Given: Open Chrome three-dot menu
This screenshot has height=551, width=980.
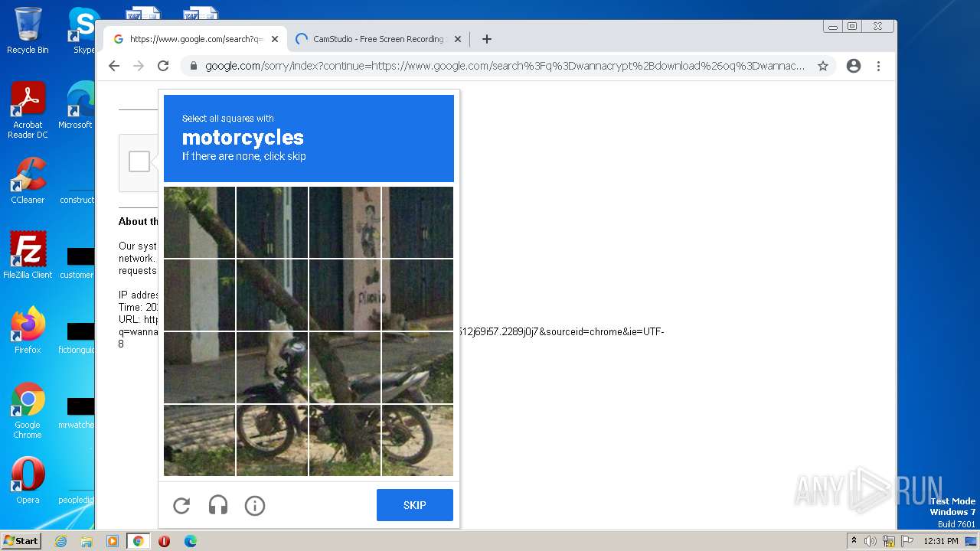Looking at the screenshot, I should coord(878,66).
